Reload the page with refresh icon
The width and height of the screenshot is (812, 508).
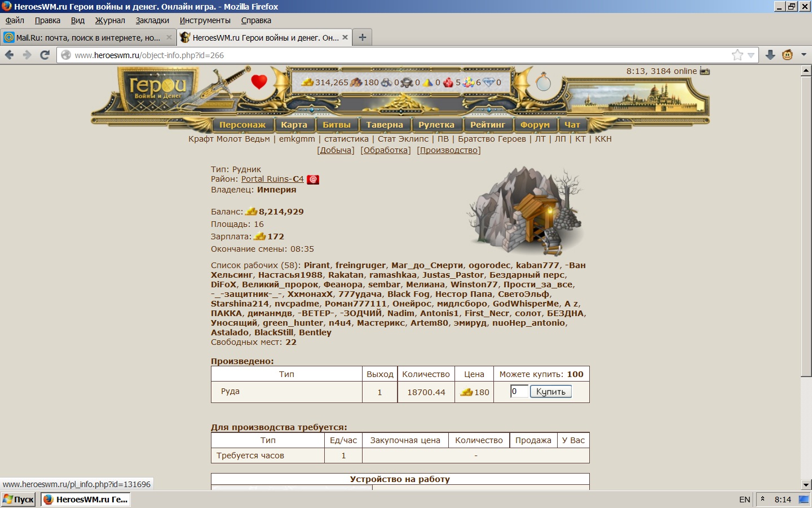click(45, 55)
